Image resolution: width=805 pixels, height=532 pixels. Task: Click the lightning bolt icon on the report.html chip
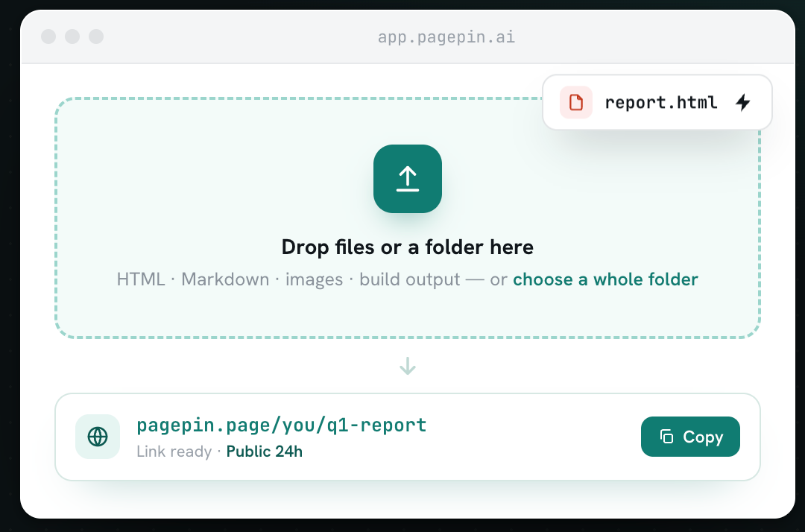pyautogui.click(x=743, y=102)
